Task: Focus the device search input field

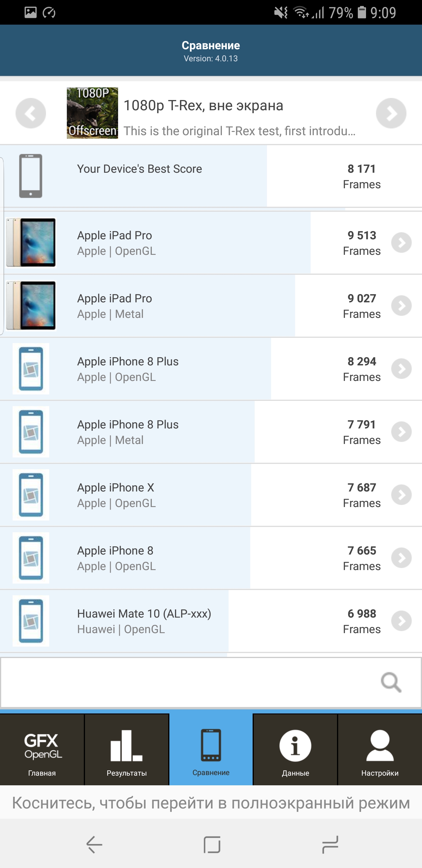Action: (x=189, y=682)
